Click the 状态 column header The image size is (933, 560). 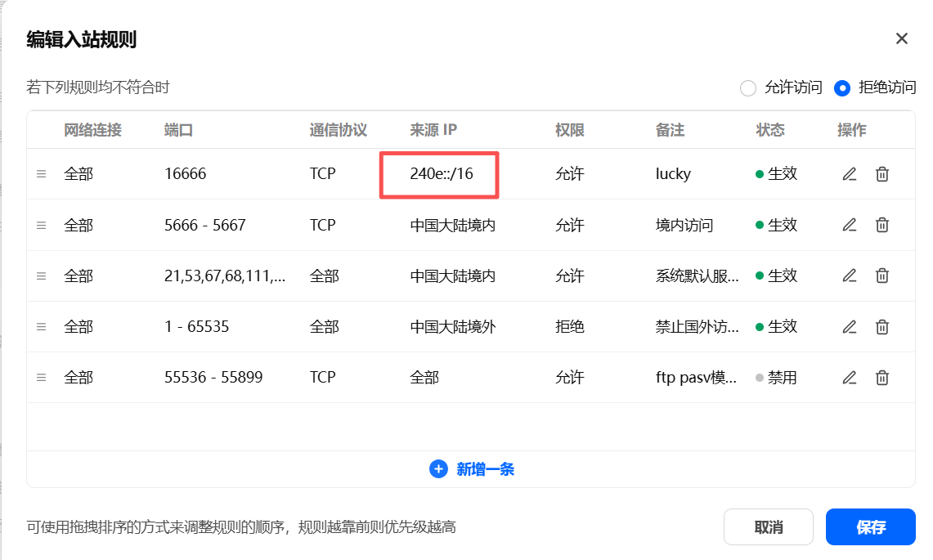[770, 130]
